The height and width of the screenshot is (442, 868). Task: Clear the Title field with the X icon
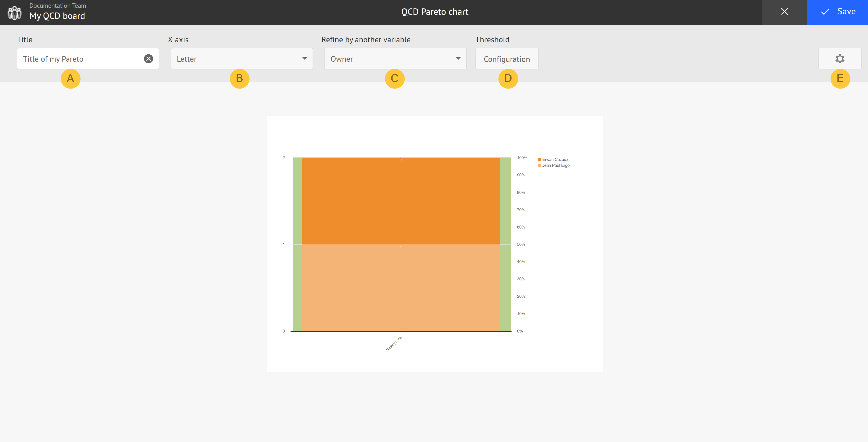coord(149,59)
